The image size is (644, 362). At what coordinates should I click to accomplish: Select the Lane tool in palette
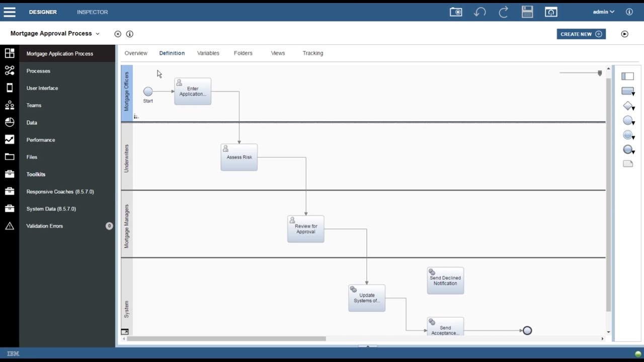pyautogui.click(x=627, y=76)
